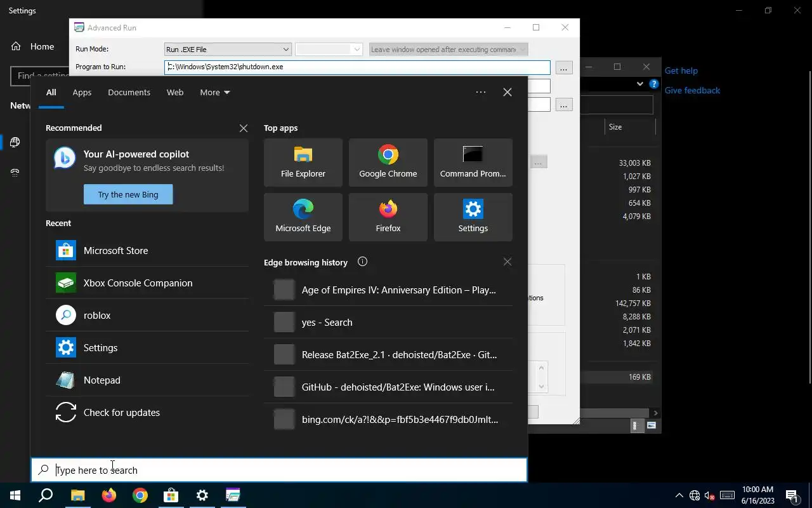Open File Explorer from the taskbar

point(77,495)
